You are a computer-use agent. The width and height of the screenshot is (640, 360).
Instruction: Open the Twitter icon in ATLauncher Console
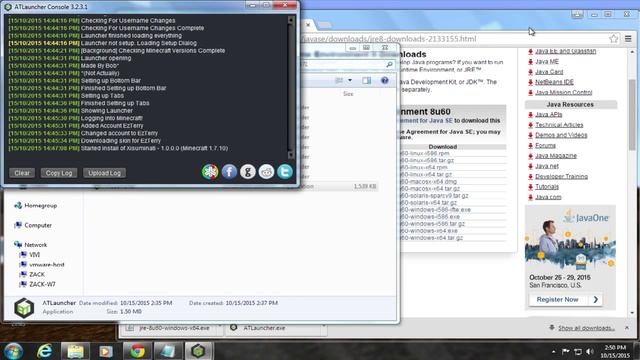pyautogui.click(x=285, y=172)
